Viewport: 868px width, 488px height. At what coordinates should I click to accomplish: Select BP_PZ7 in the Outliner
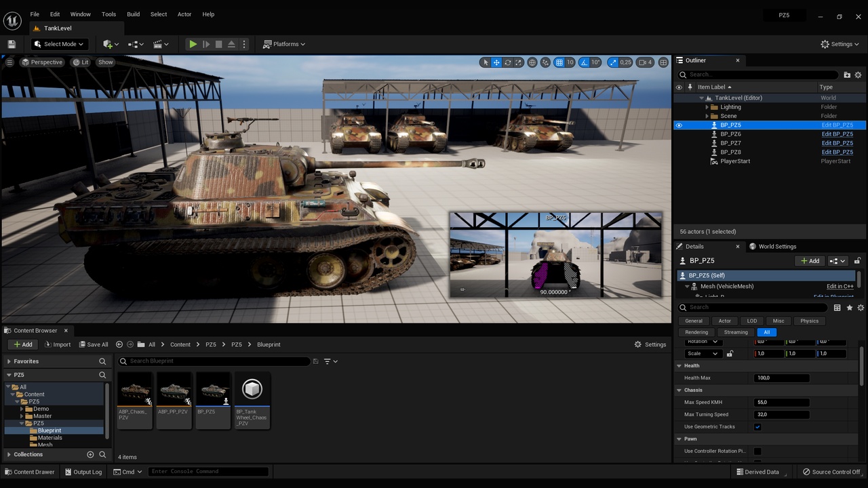click(730, 143)
